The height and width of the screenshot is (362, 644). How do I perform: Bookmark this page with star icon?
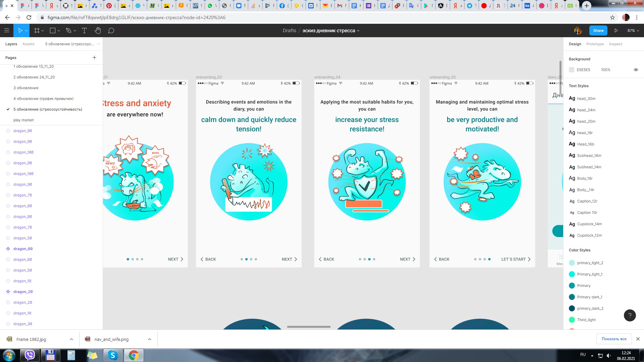tap(612, 17)
